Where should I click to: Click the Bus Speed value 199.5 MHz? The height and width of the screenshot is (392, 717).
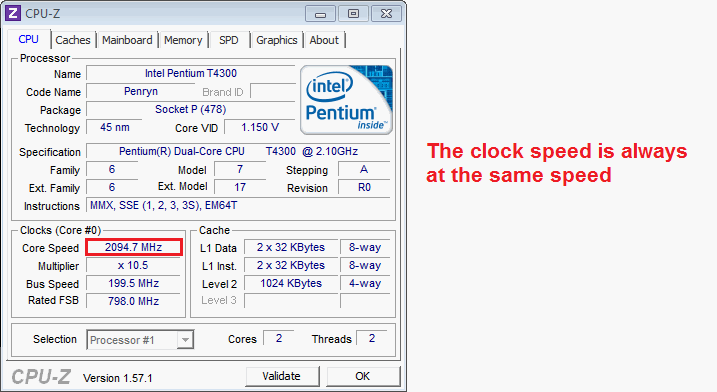click(x=133, y=283)
